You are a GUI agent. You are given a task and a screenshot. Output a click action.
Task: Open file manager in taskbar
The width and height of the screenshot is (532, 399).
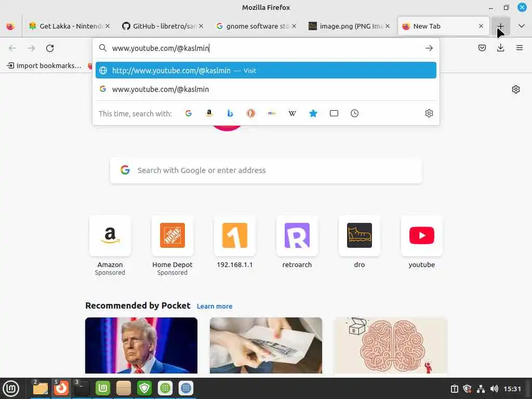(41, 388)
